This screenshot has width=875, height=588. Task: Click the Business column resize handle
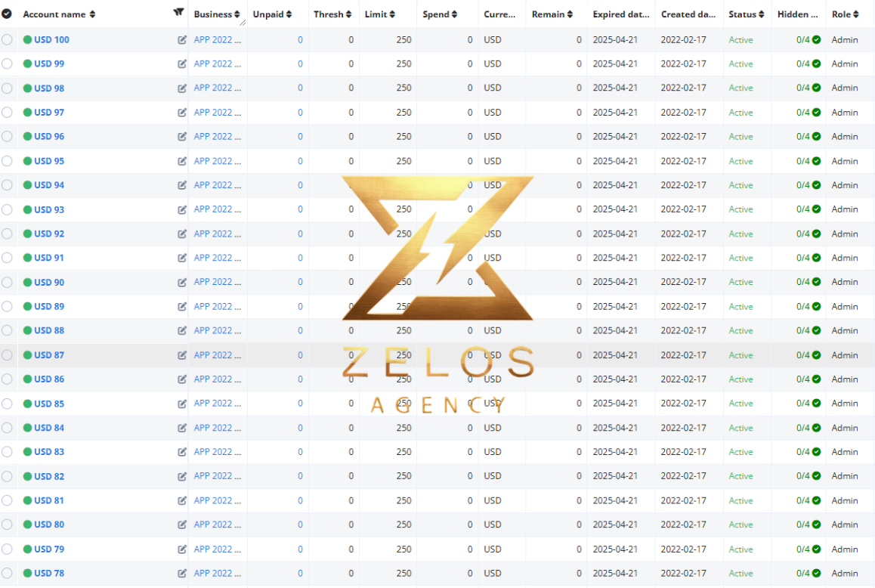pos(243,23)
